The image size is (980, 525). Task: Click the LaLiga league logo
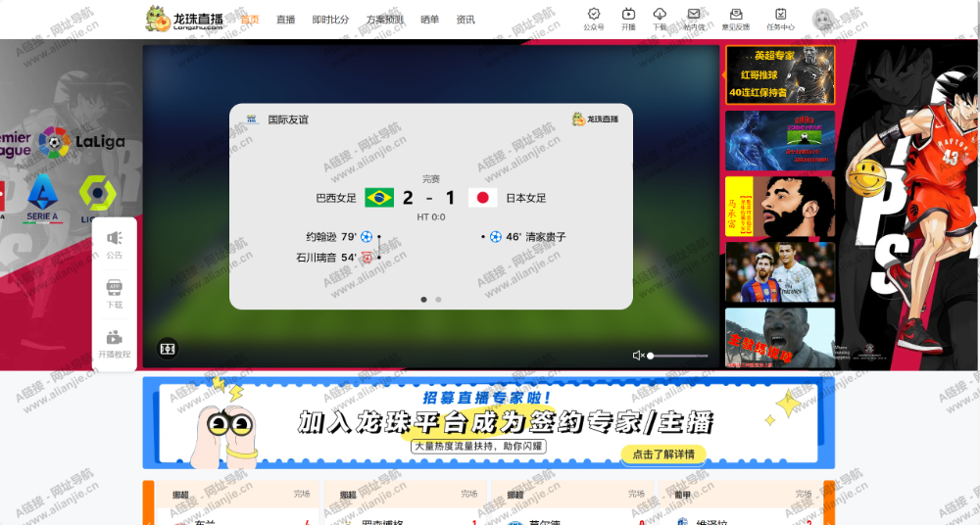[82, 142]
